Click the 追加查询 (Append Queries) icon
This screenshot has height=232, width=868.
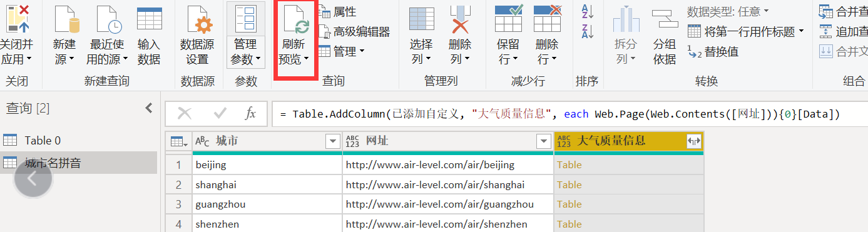(826, 31)
